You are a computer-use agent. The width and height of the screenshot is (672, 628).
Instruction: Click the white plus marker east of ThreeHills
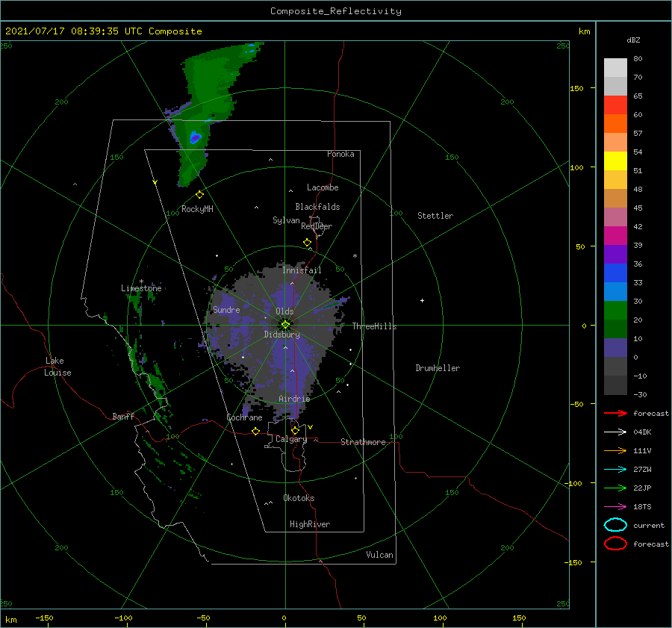click(x=422, y=300)
